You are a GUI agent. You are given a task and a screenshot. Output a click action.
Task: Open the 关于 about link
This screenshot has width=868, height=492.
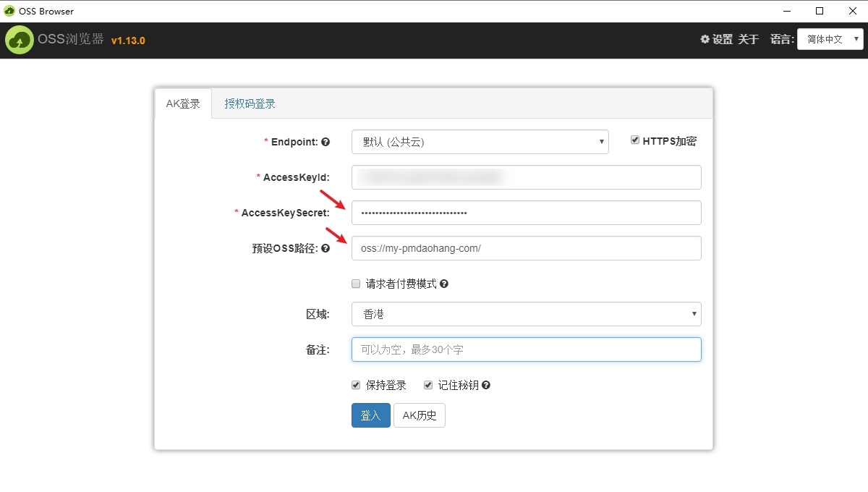[x=748, y=40]
